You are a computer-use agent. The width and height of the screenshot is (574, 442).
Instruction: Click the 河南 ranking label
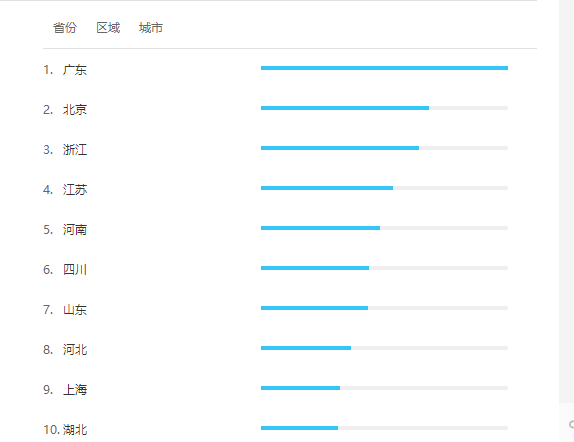(x=75, y=230)
